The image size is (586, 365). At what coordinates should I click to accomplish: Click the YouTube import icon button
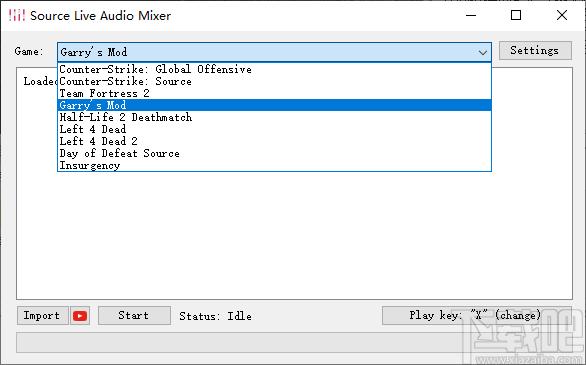pos(80,316)
